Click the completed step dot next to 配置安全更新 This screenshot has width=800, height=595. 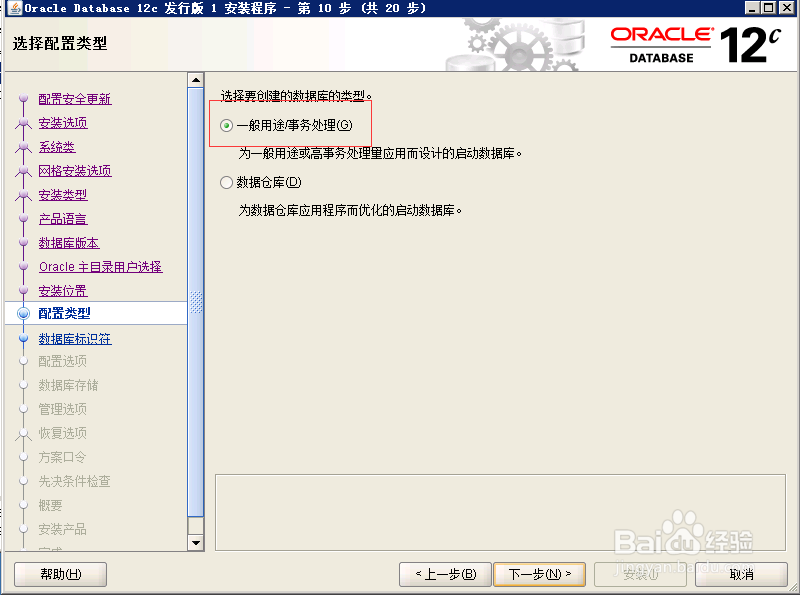click(24, 99)
